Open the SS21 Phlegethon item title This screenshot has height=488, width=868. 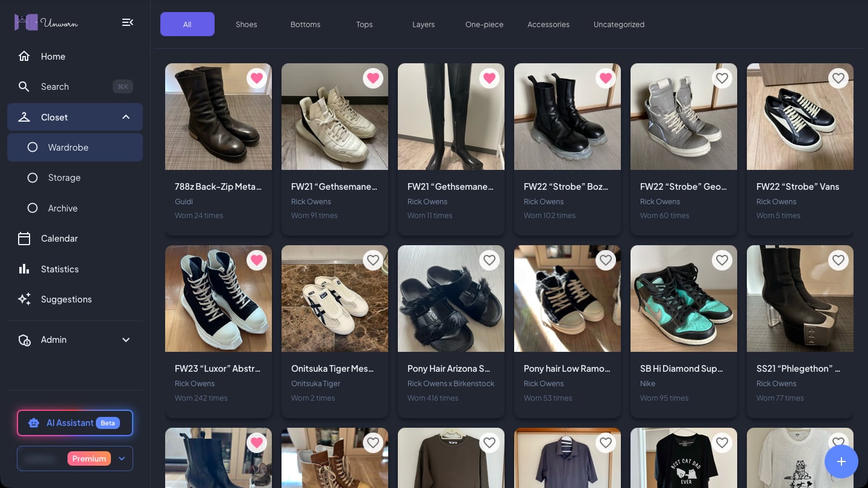pos(798,369)
